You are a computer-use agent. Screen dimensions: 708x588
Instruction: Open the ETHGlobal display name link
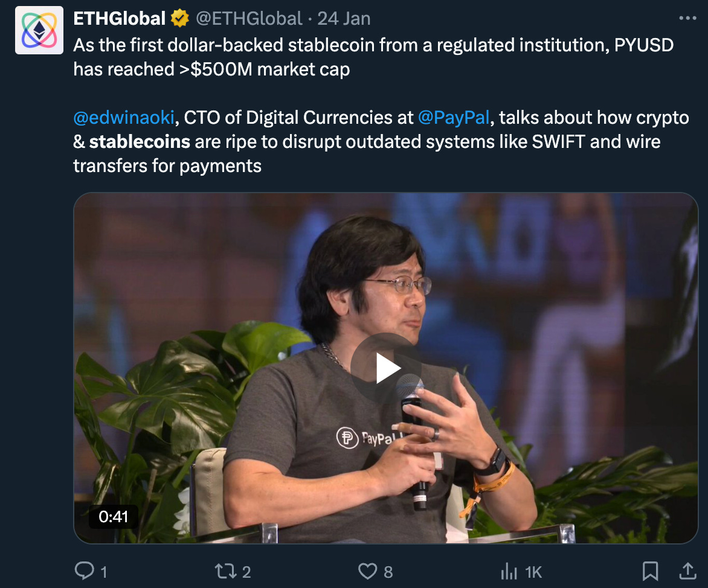tap(119, 19)
